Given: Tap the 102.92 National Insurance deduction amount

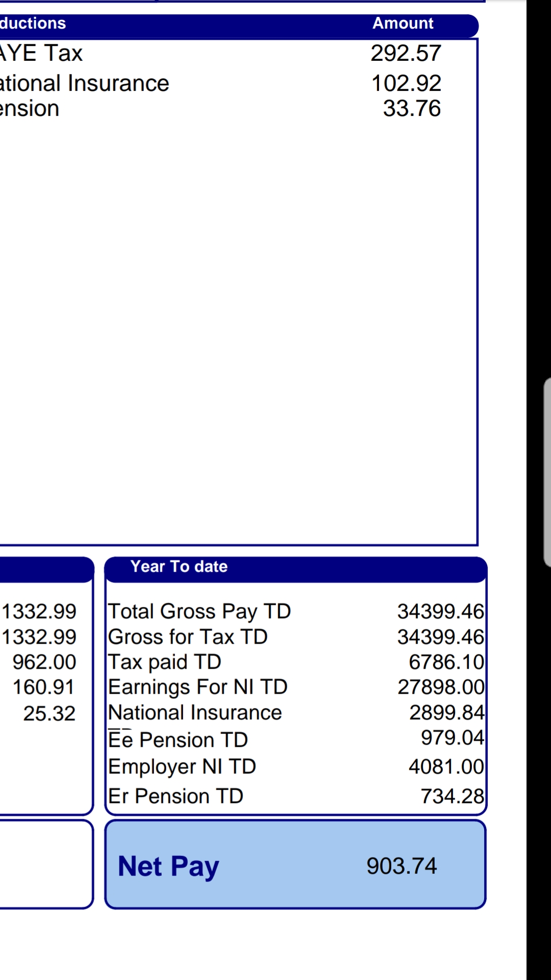Looking at the screenshot, I should pyautogui.click(x=406, y=83).
